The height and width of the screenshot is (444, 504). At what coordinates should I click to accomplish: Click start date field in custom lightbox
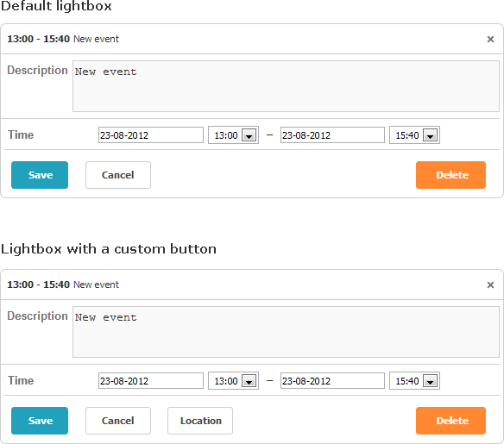pos(151,381)
